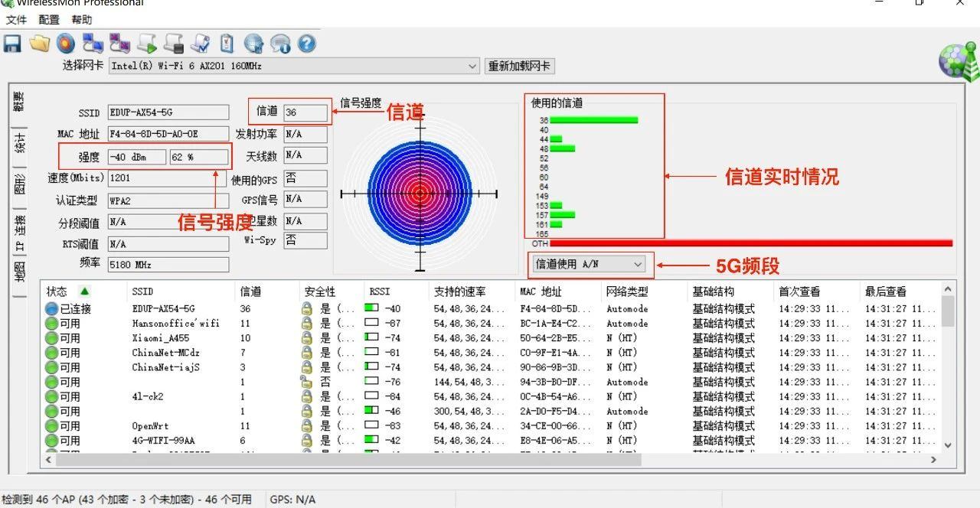Select the Xiaomi_A455 network row
This screenshot has height=508, width=980.
pos(159,338)
